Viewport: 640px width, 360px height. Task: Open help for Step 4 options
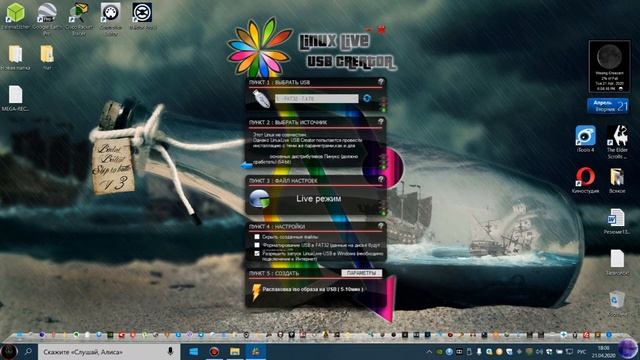point(380,226)
